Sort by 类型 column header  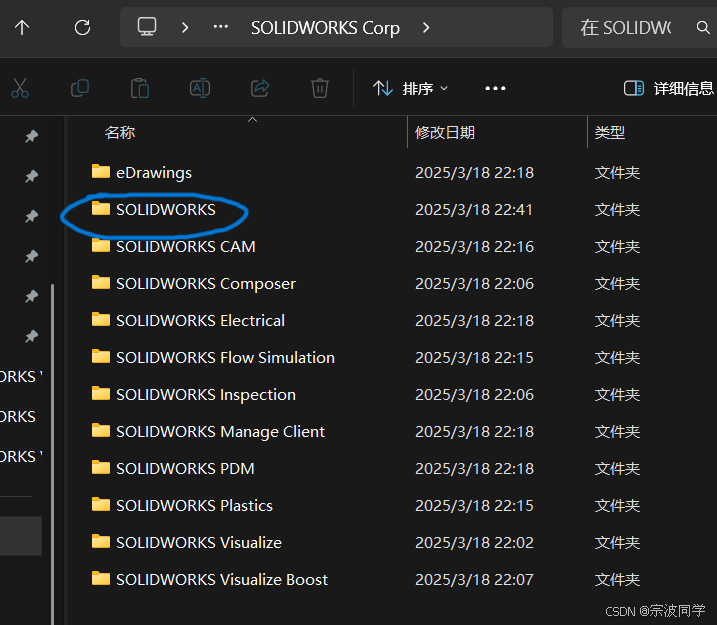click(x=610, y=133)
